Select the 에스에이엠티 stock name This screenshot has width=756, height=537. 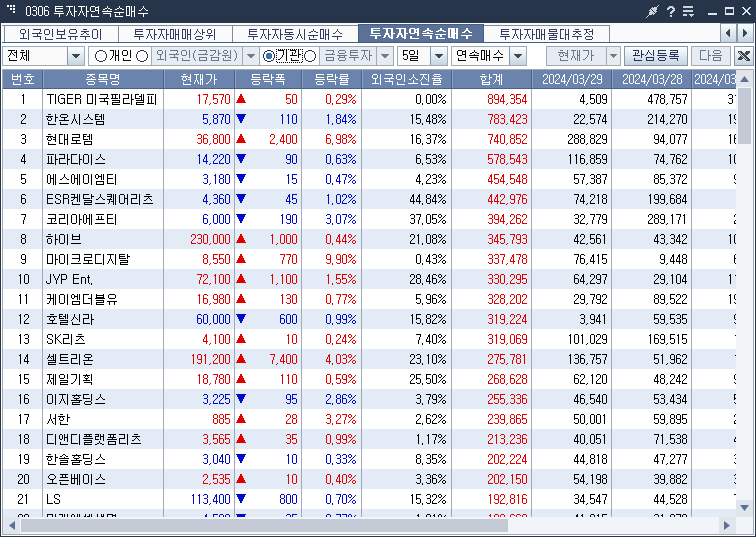click(x=81, y=179)
